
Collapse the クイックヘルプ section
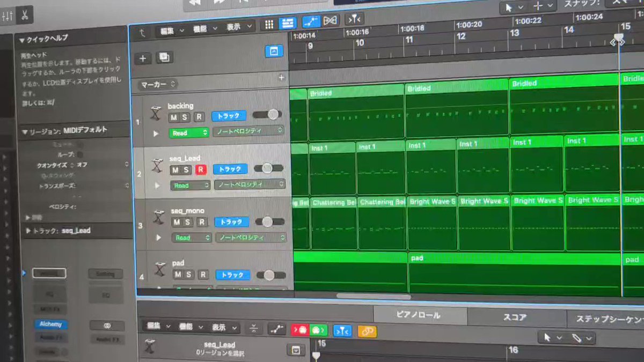[x=22, y=40]
